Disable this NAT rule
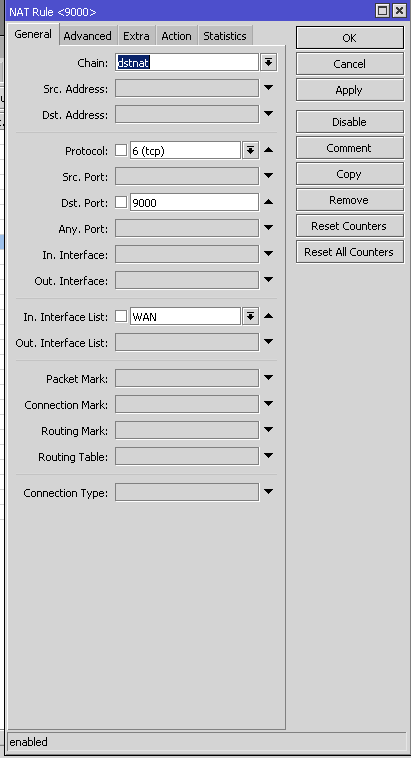Viewport: 411px width, 758px height. click(x=350, y=122)
